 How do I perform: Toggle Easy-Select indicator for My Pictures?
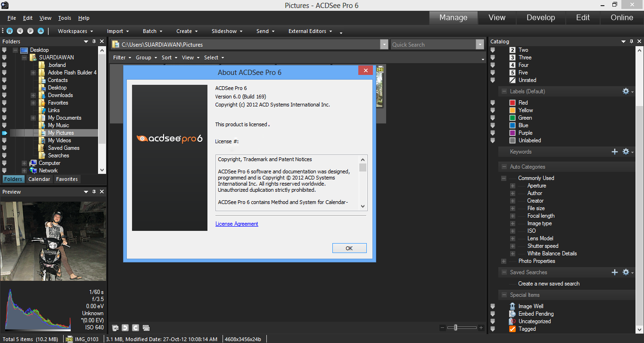click(x=4, y=133)
